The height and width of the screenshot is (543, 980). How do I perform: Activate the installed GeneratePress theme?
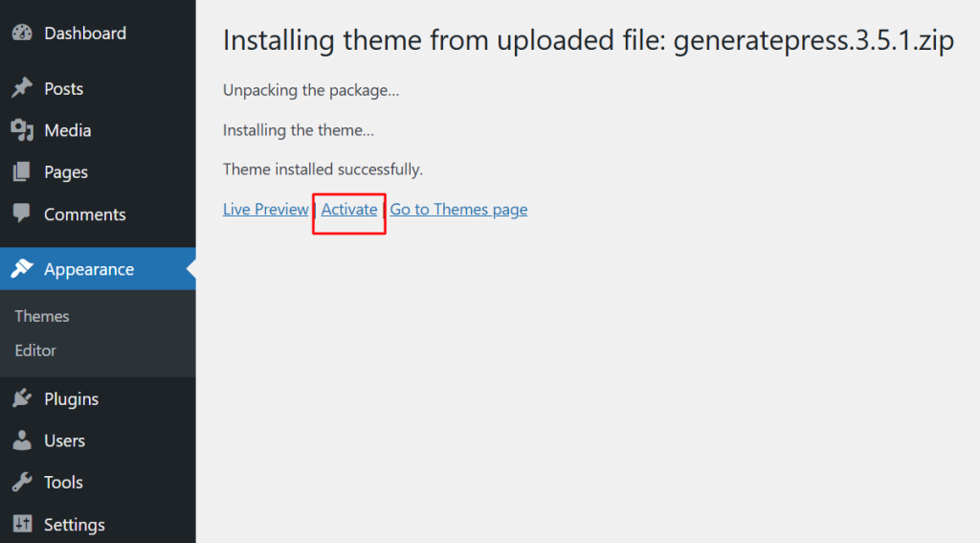click(x=349, y=209)
